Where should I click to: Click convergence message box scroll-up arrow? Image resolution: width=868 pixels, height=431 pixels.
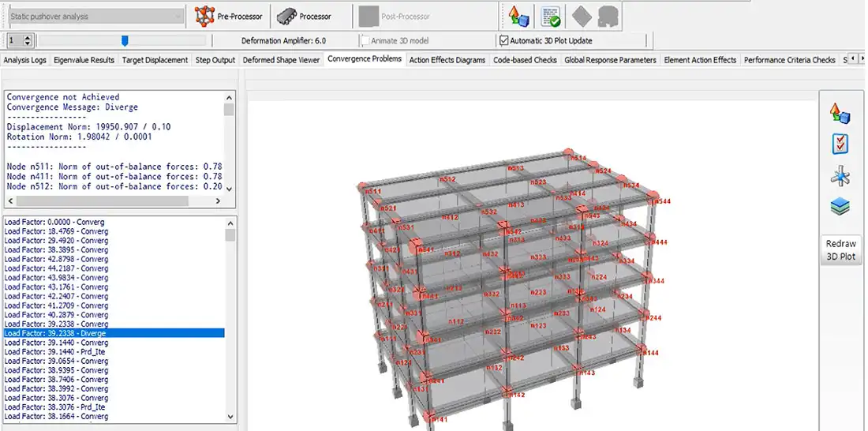tap(229, 97)
